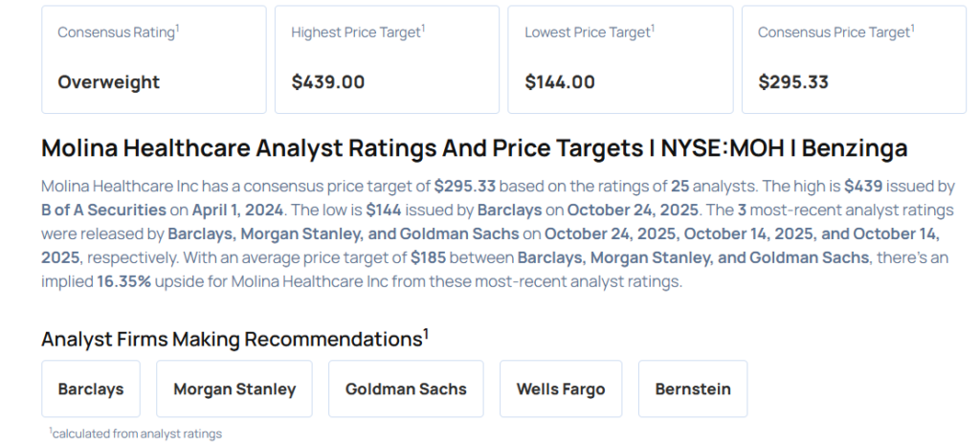Select the Morgan Stanley firm button
Viewport: 980px width, 444px height.
(x=234, y=388)
